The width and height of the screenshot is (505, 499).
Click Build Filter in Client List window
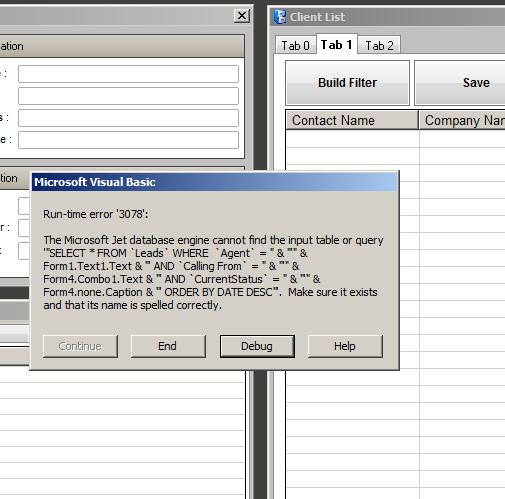347,83
